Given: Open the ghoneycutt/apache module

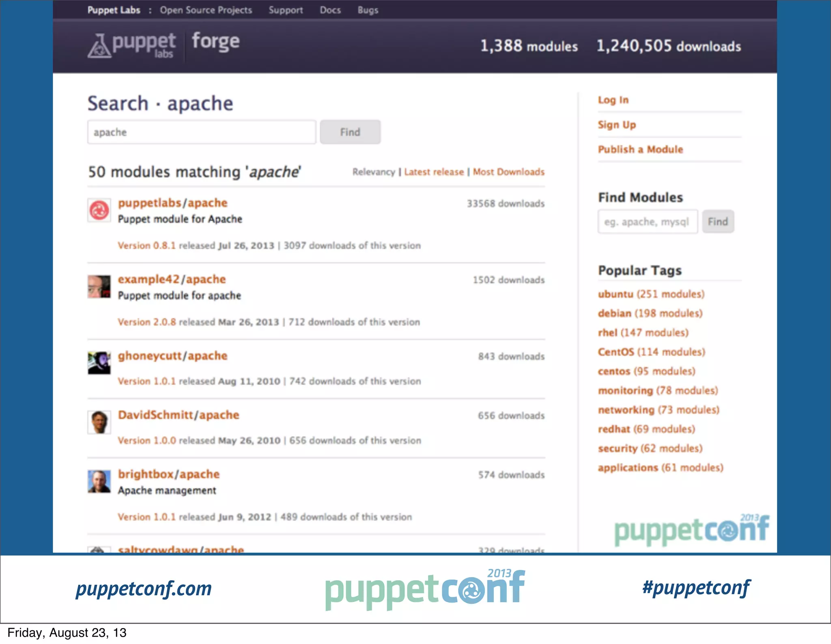Looking at the screenshot, I should (x=172, y=356).
